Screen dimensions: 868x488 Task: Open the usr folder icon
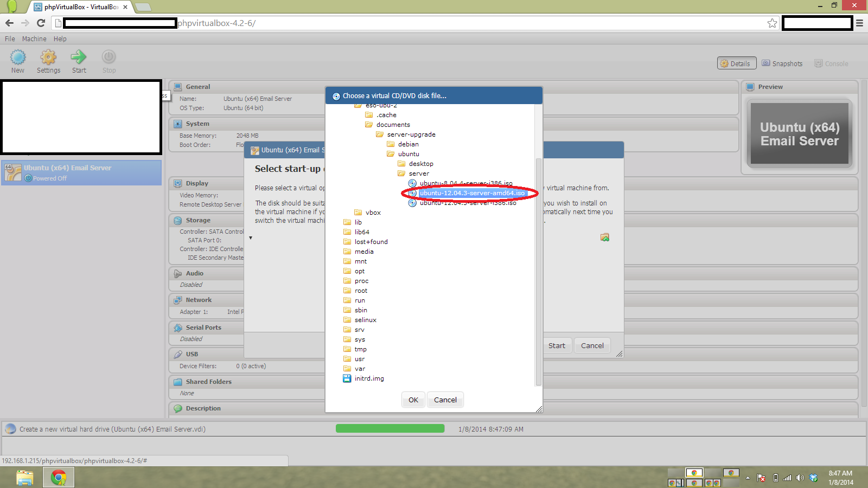click(347, 359)
